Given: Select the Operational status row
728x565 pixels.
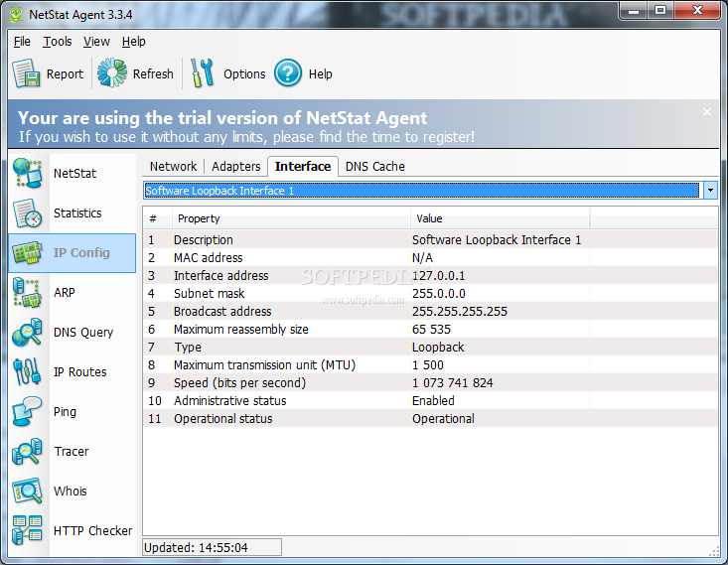Looking at the screenshot, I should pyautogui.click(x=430, y=419).
